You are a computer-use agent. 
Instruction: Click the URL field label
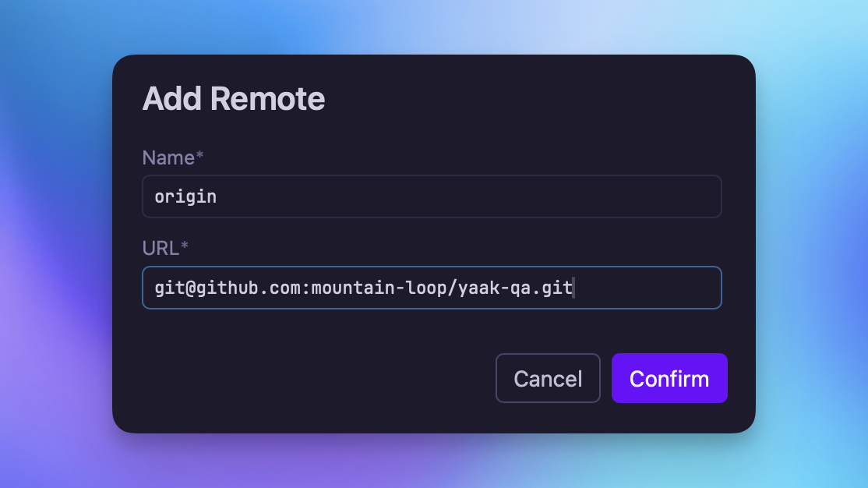coord(161,248)
